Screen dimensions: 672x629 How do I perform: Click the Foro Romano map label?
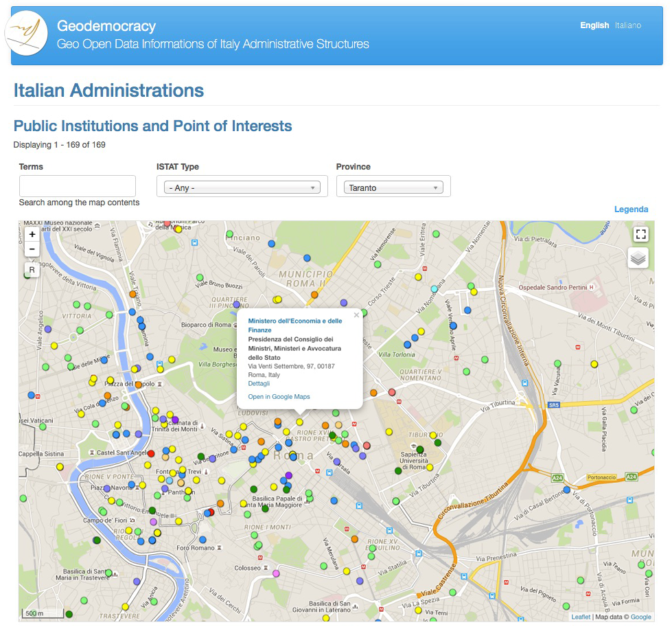click(x=196, y=547)
